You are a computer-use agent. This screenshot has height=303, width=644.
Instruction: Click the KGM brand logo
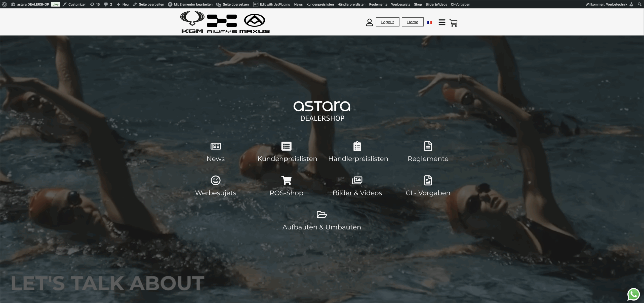coord(192,22)
